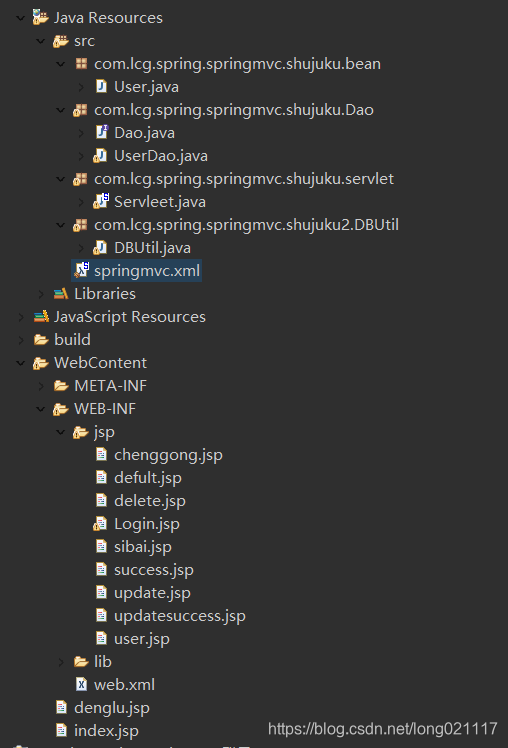Click the WEB-INF folder icon
Image resolution: width=508 pixels, height=748 pixels.
pos(61,409)
